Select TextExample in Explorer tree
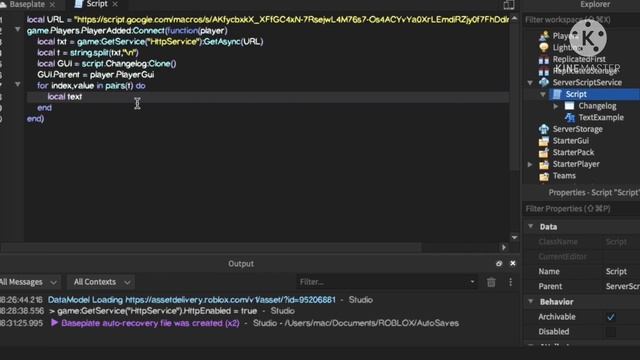This screenshot has width=640, height=360. pos(601,118)
